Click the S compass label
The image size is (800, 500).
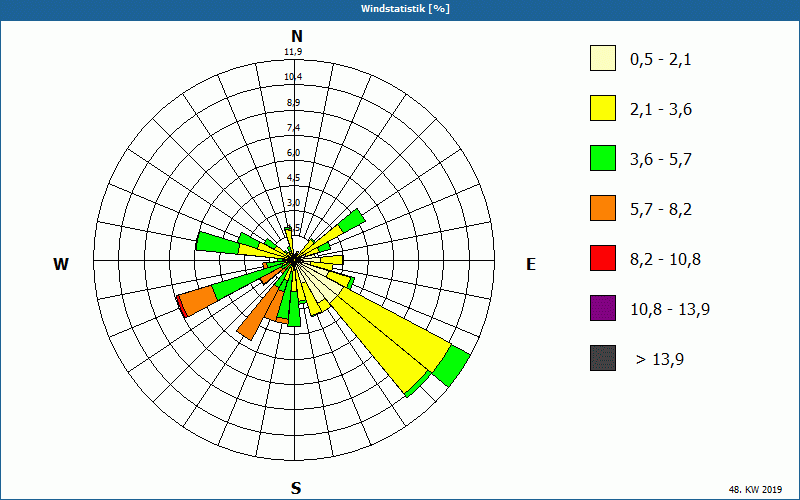pos(296,488)
